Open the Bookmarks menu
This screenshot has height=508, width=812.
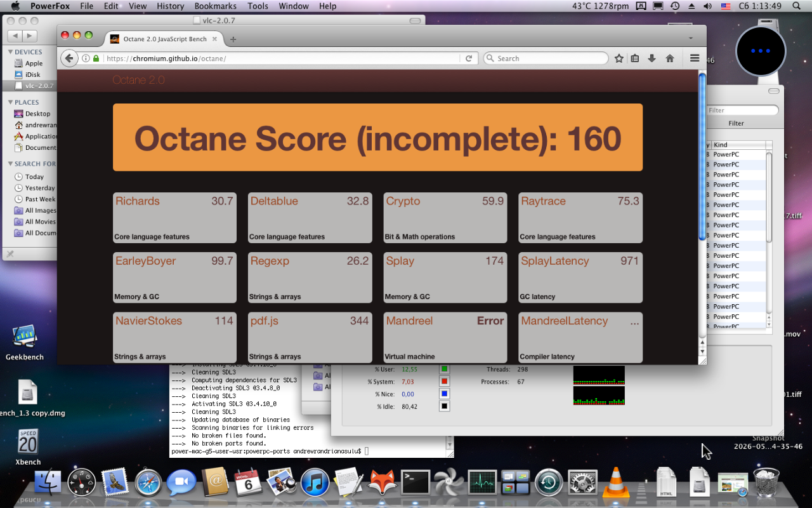216,6
